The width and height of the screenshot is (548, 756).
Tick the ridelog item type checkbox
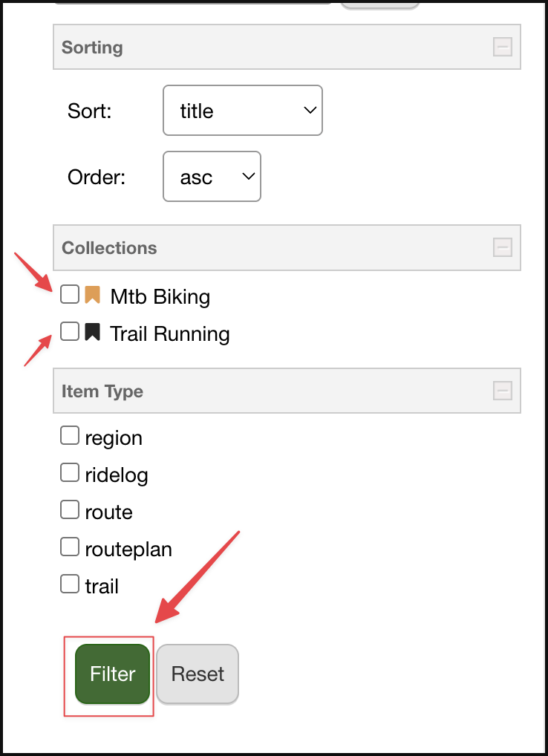[x=70, y=473]
